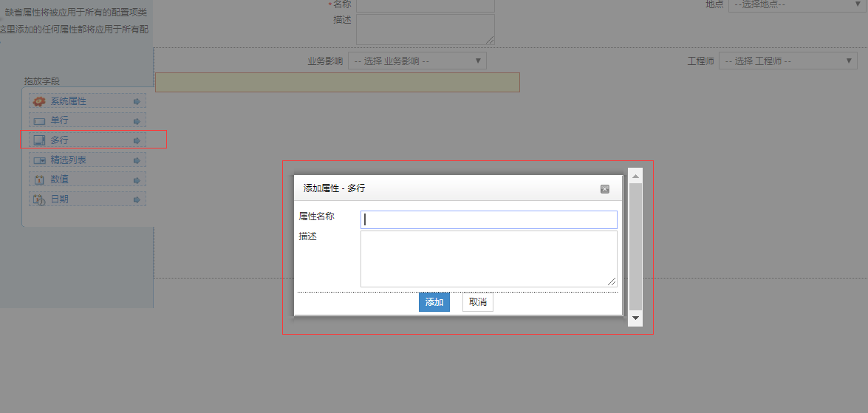Close the 添加属性 - 多行 dialog
868x413 pixels.
tap(605, 189)
